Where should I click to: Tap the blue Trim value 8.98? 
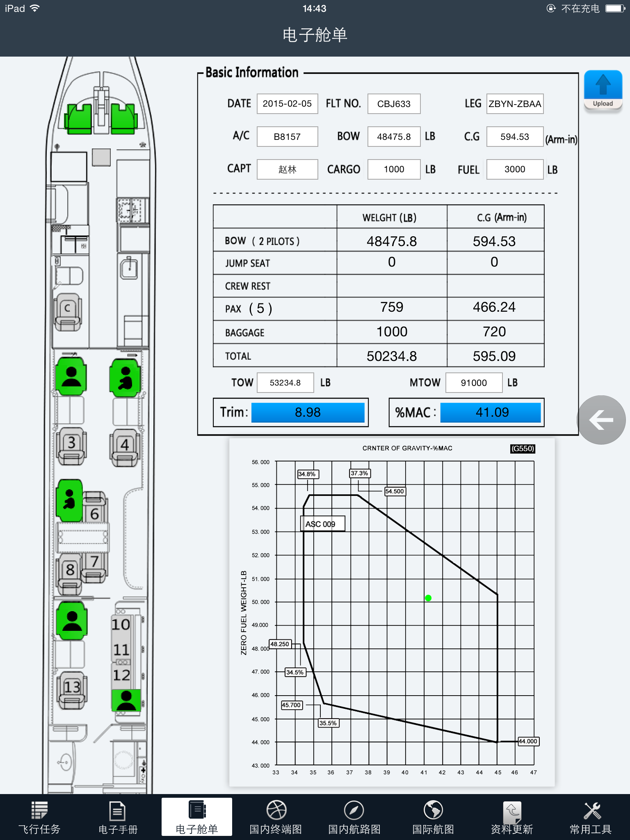point(308,412)
